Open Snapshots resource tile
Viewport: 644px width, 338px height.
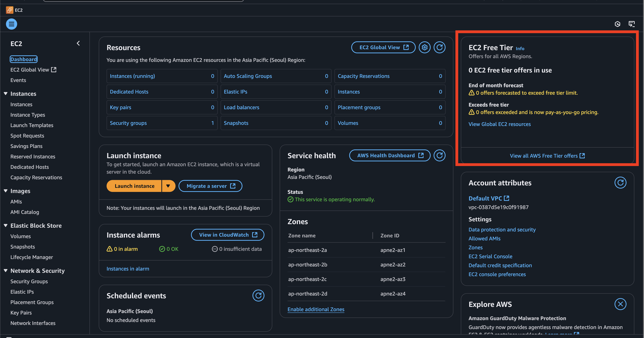pos(276,123)
